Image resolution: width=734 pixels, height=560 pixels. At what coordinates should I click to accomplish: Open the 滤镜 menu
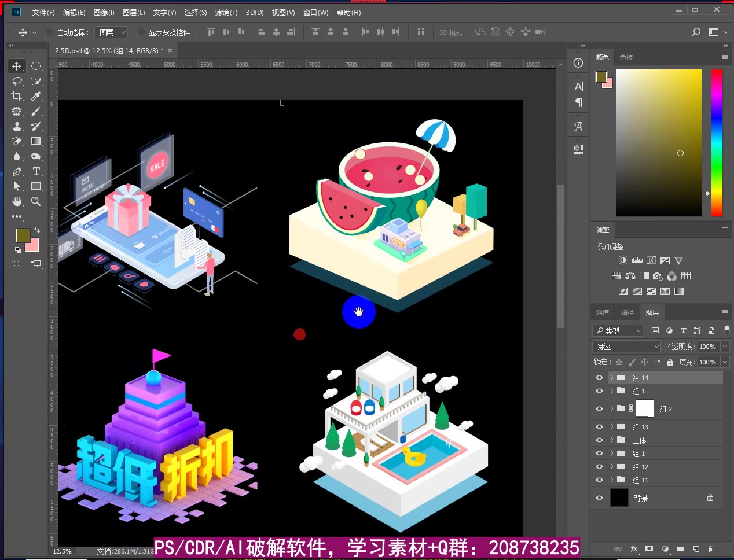(x=226, y=12)
